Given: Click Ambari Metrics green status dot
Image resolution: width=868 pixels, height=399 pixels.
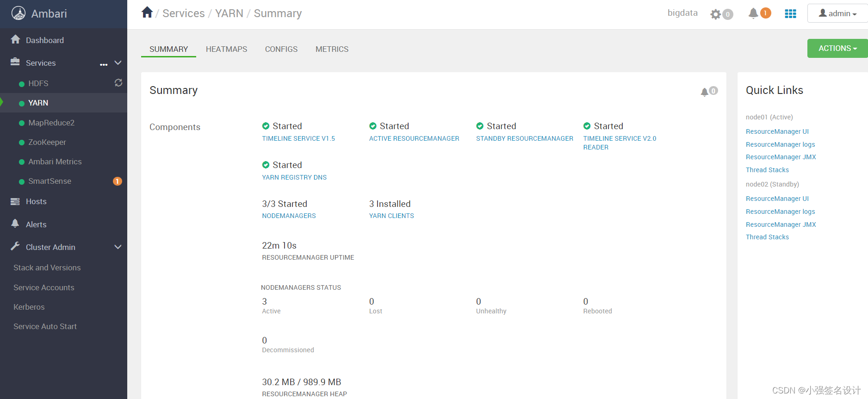Looking at the screenshot, I should 22,162.
